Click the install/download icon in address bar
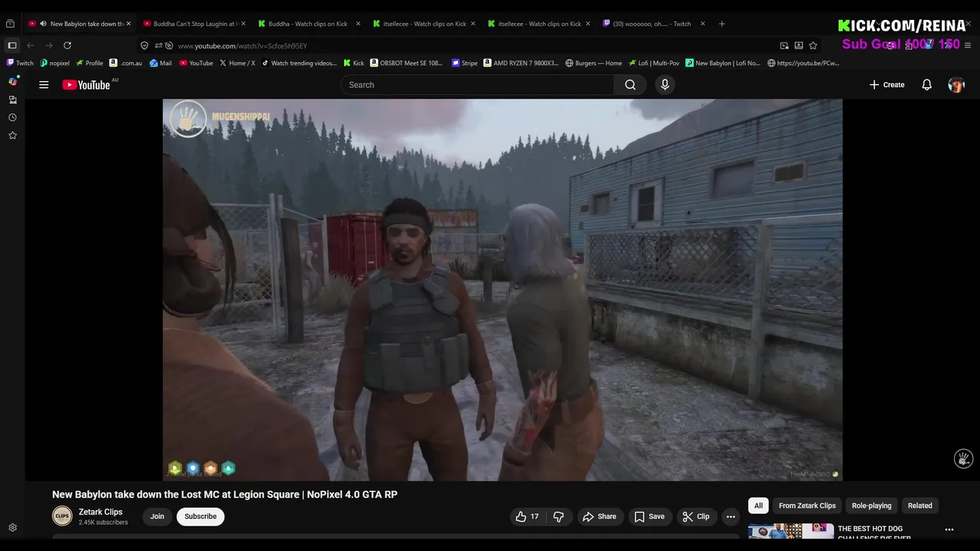This screenshot has width=980, height=551. click(799, 46)
